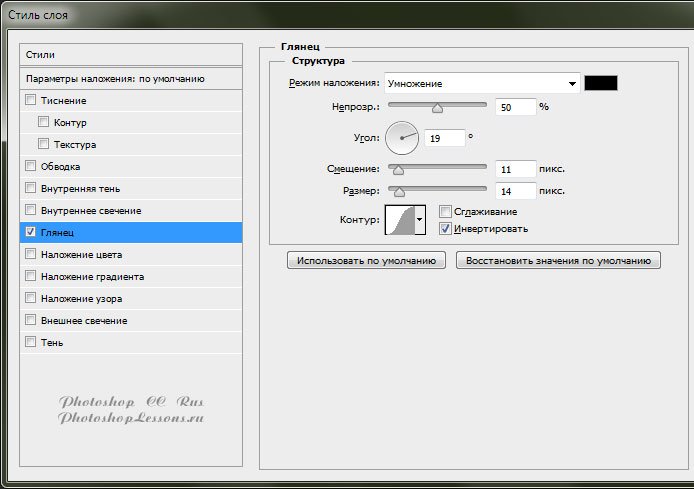The height and width of the screenshot is (489, 694).
Task: Uncheck the Инвертировать checkbox
Action: coord(445,228)
